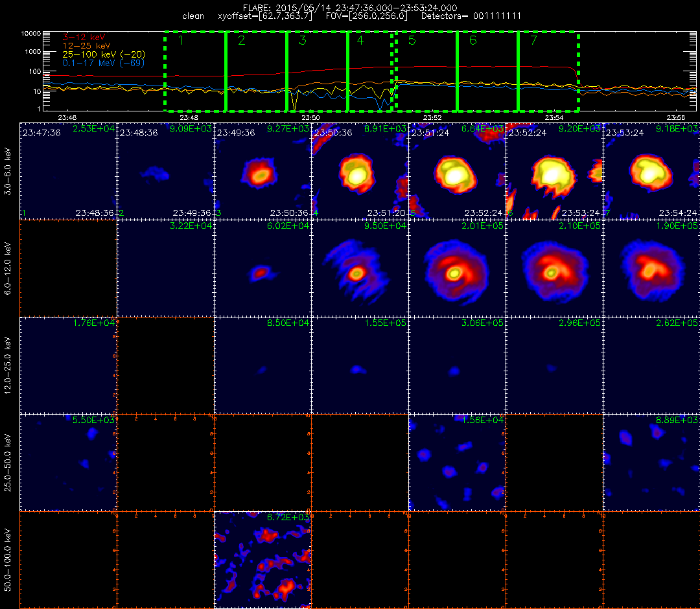This screenshot has width=700, height=609.
Task: Click the '3.0-6.0 keV' row label
Action: 8,172
